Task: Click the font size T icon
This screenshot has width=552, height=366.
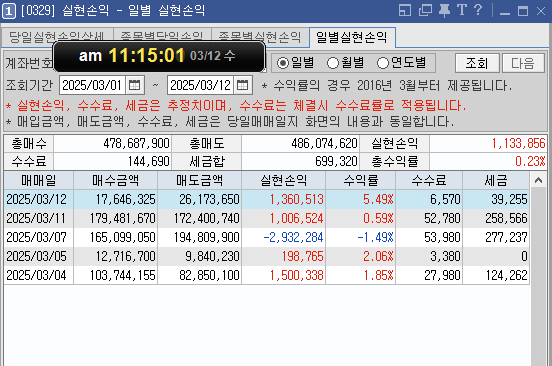Action: click(x=462, y=10)
